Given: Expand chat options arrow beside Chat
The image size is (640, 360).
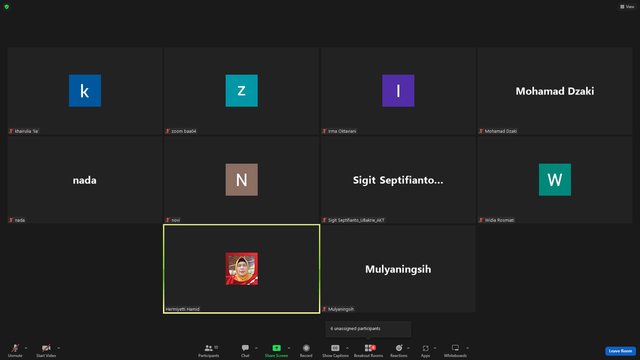Looking at the screenshot, I should [x=256, y=348].
